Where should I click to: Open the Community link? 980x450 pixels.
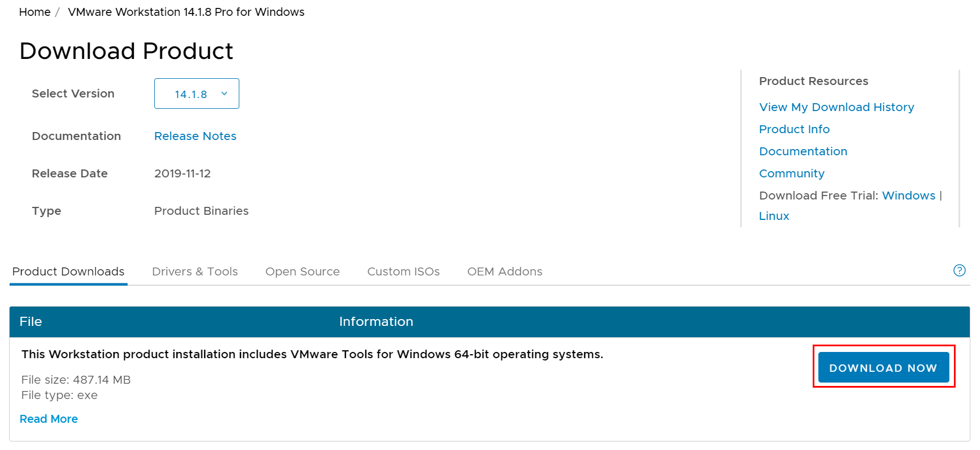pos(792,173)
